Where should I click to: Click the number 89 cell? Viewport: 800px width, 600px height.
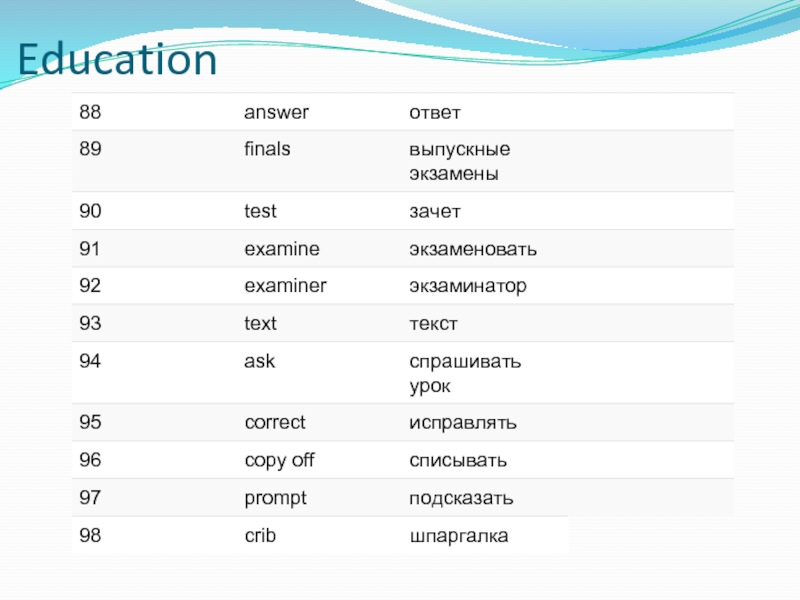[x=90, y=148]
